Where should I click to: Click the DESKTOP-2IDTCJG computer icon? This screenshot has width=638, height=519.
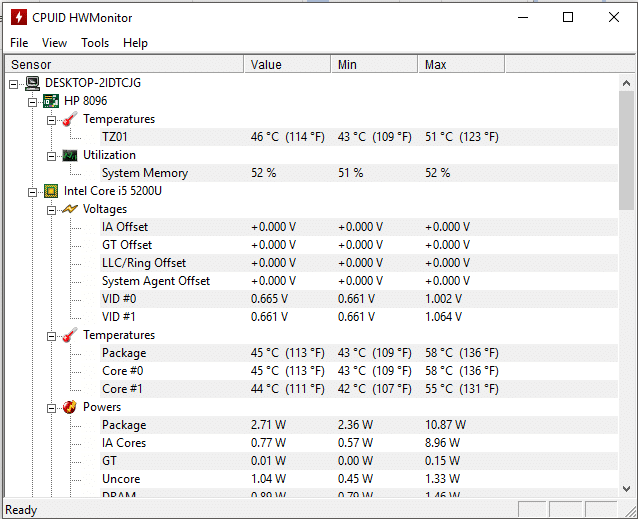coord(32,83)
